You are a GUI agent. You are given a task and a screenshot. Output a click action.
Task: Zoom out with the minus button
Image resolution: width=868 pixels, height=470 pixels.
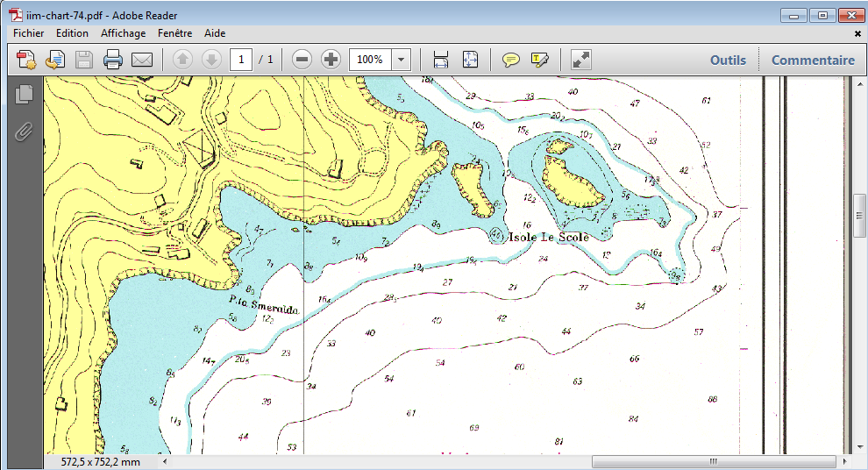click(x=302, y=60)
